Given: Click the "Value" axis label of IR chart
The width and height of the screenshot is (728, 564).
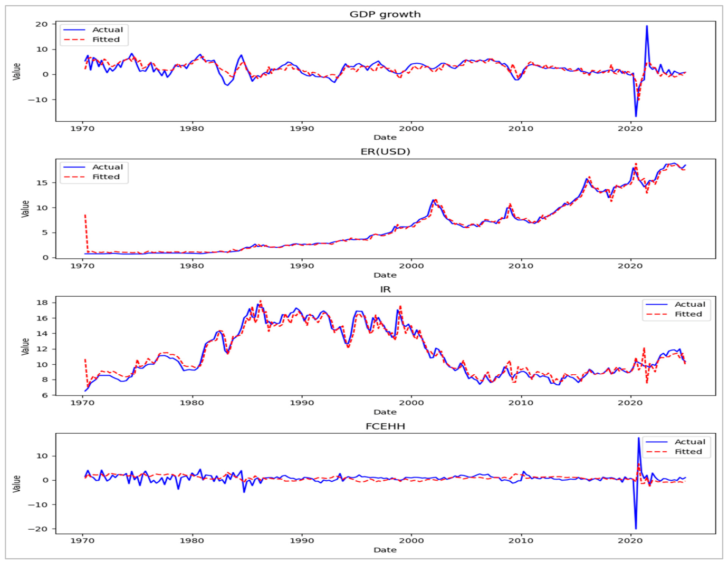Looking at the screenshot, I should 25,346.
